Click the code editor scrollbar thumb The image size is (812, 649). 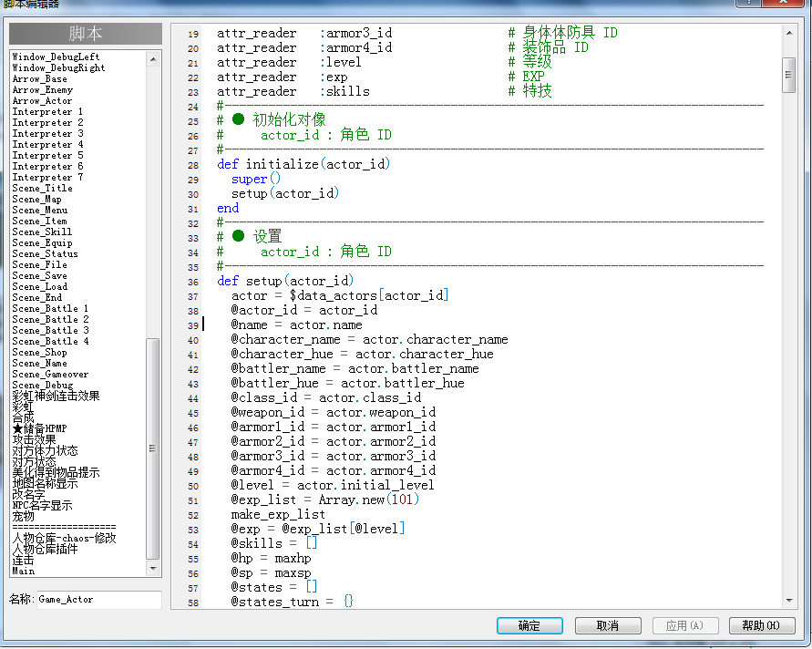click(788, 75)
